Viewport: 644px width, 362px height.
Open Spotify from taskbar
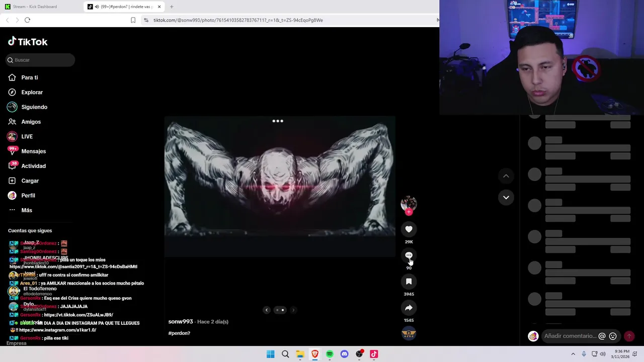(x=330, y=354)
